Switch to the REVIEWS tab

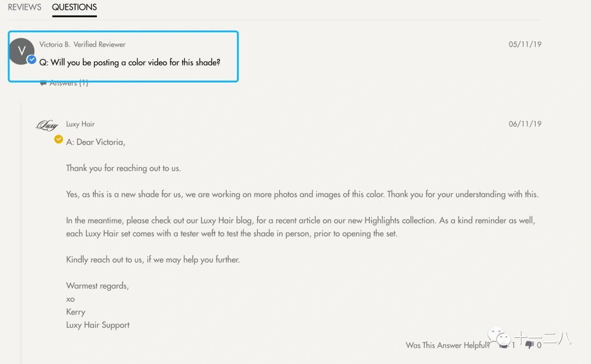click(25, 7)
